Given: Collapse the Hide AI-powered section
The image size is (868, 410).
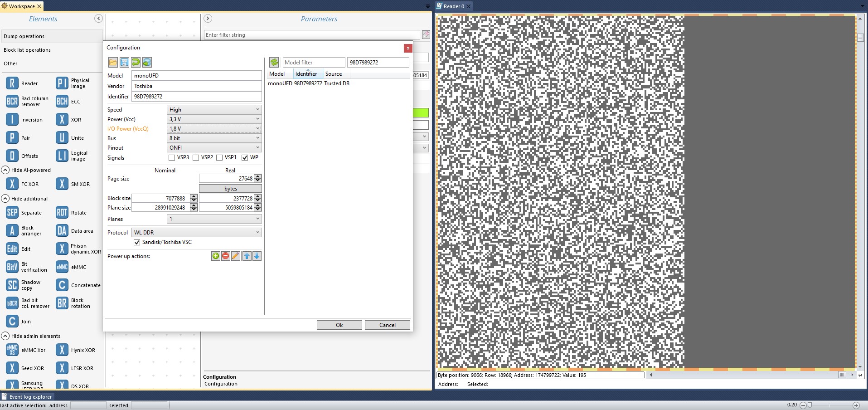Looking at the screenshot, I should pyautogui.click(x=5, y=170).
